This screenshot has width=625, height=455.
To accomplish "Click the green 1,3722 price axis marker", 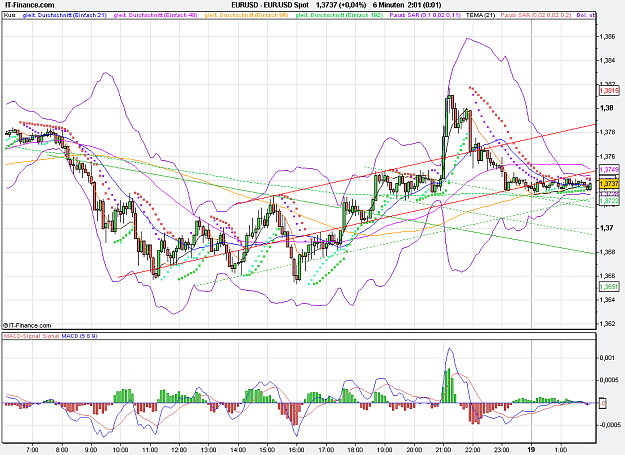I will [x=609, y=201].
